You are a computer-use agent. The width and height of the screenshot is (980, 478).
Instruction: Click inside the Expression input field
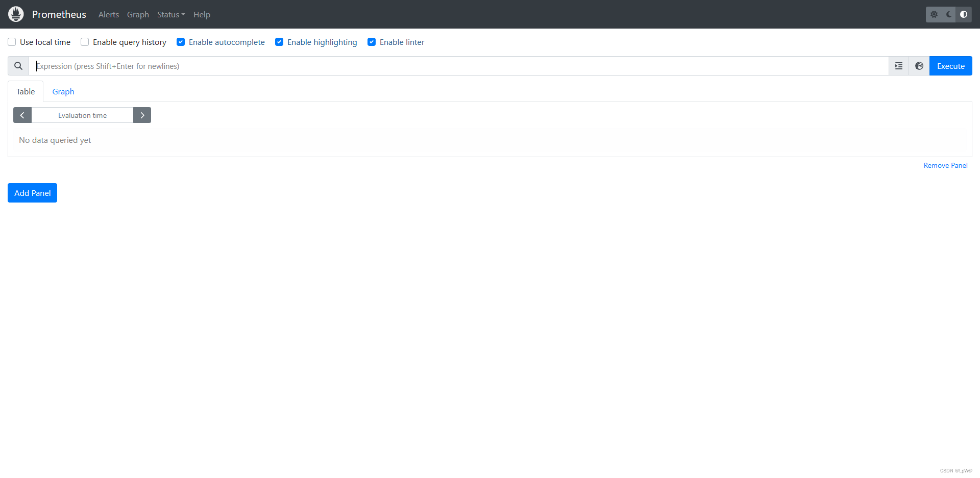click(x=306, y=66)
